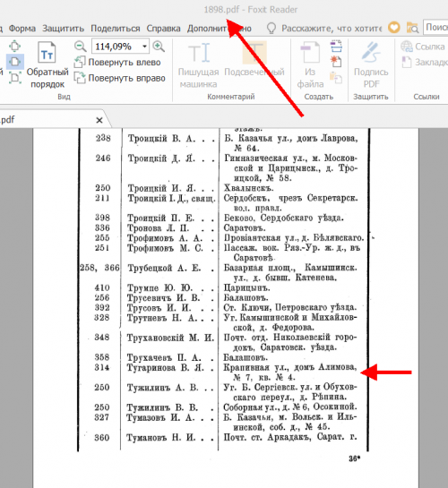Zoom out with the minus magnifier
This screenshot has height=488, width=448.
point(81,47)
